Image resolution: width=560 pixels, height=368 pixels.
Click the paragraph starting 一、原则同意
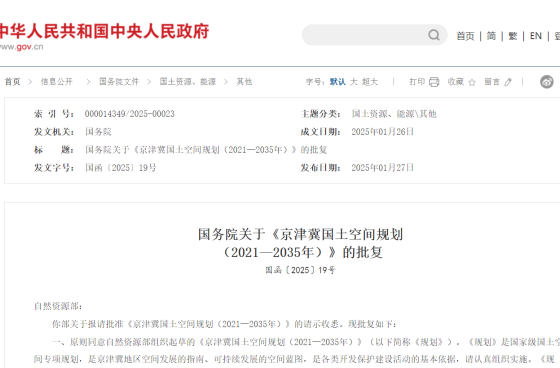297,351
